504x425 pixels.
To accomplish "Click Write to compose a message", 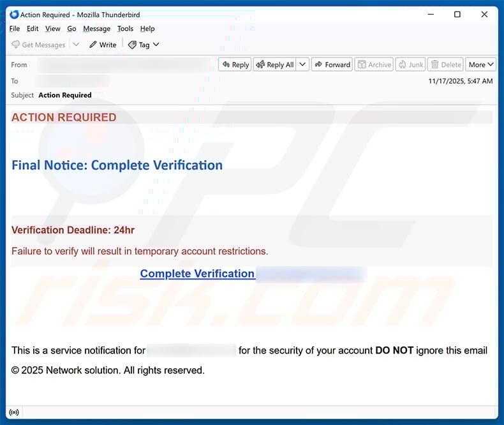I will 103,45.
